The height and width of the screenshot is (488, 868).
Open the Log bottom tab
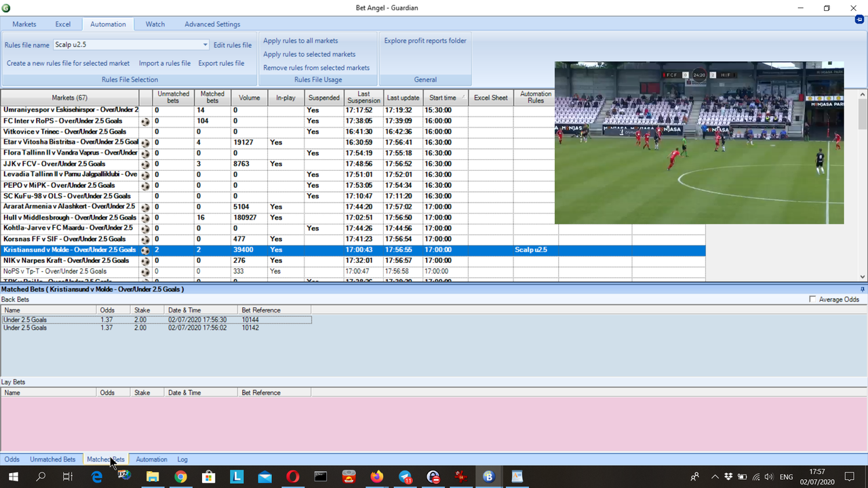(182, 459)
